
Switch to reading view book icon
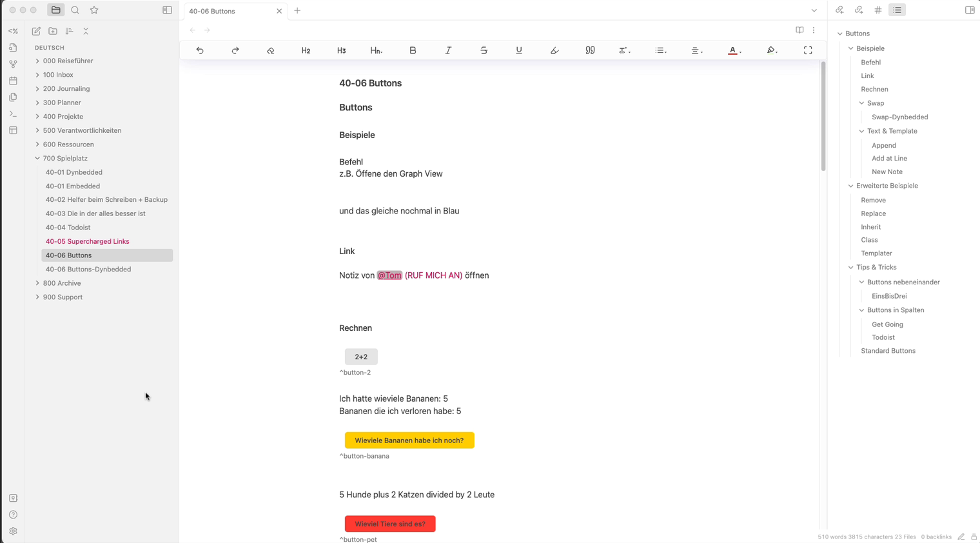click(799, 30)
